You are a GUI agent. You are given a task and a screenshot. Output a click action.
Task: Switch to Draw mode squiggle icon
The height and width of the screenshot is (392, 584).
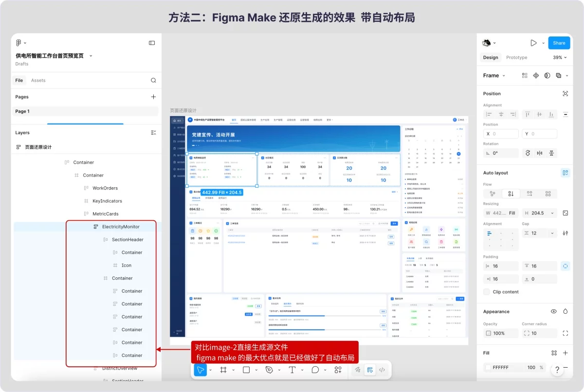point(358,370)
